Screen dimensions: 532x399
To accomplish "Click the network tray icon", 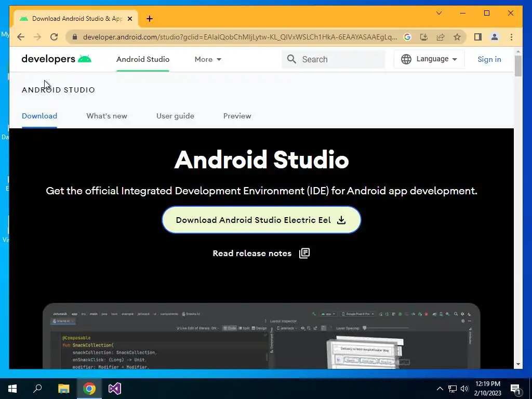I will [453, 389].
